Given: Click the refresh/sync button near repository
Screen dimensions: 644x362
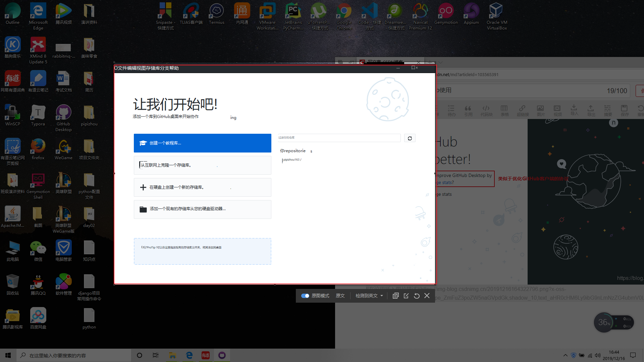Looking at the screenshot, I should click(x=410, y=138).
